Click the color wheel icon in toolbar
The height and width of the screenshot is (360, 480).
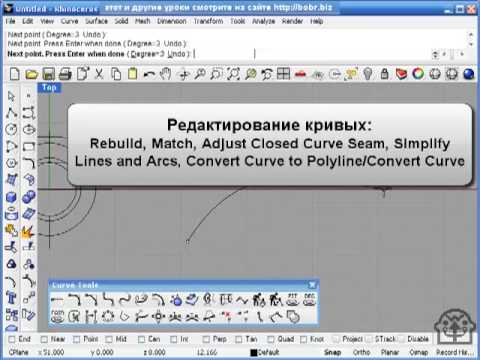pyautogui.click(x=418, y=74)
